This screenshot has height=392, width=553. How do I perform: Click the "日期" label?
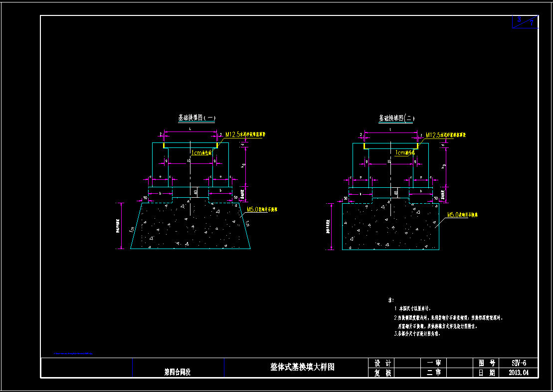[487, 373]
